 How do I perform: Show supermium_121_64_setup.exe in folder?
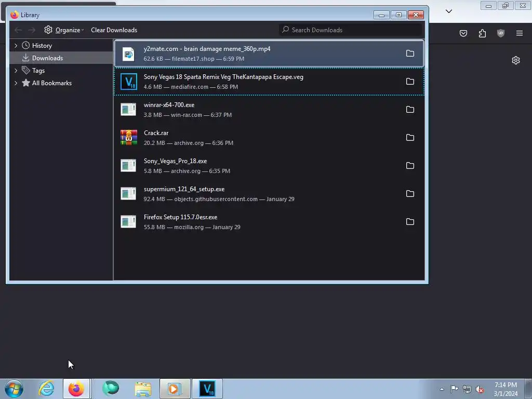410,193
